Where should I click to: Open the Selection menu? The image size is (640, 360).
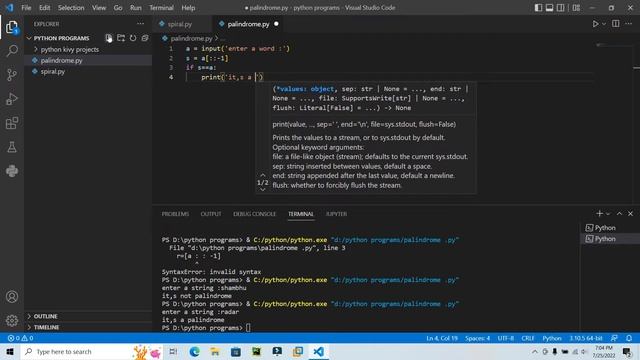pos(71,8)
